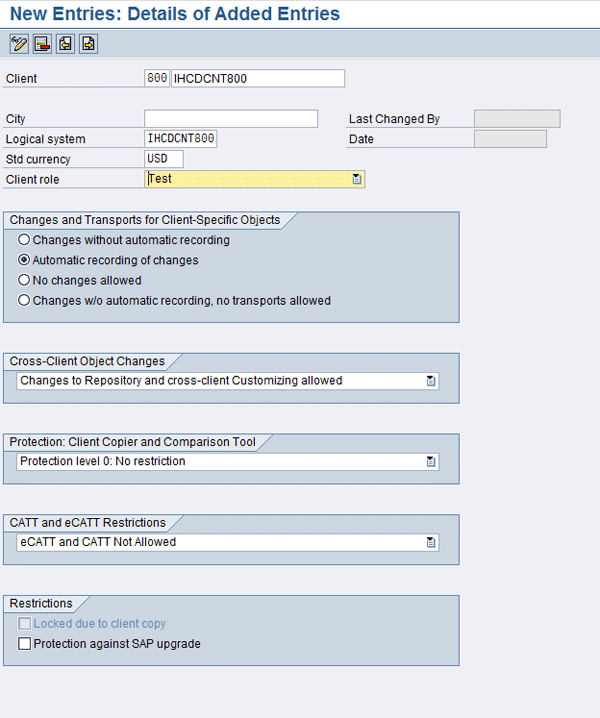The image size is (600, 718).
Task: Click the Client role Test field
Action: pos(248,179)
